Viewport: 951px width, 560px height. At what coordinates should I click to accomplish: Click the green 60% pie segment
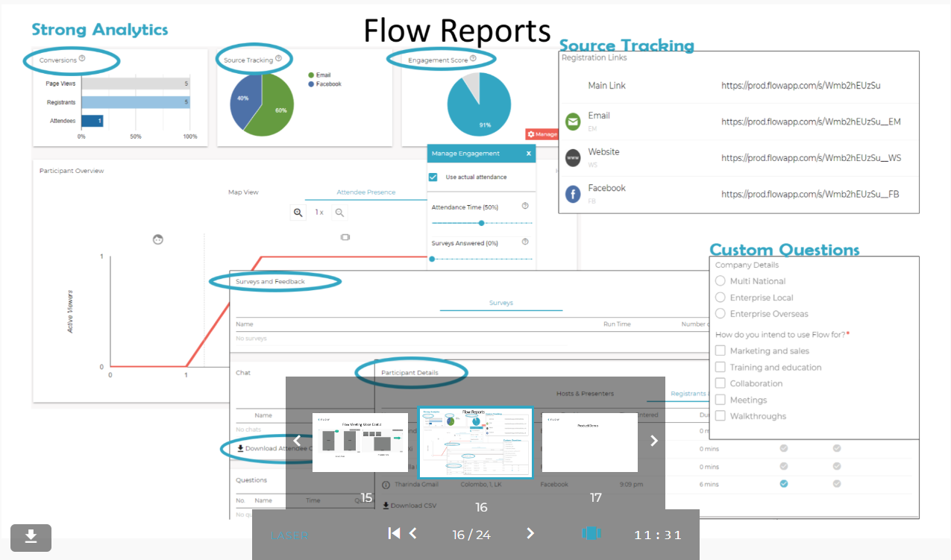(274, 108)
